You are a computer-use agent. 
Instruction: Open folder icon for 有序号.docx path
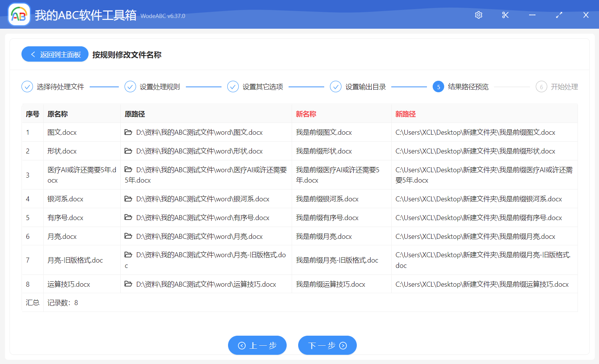(128, 218)
